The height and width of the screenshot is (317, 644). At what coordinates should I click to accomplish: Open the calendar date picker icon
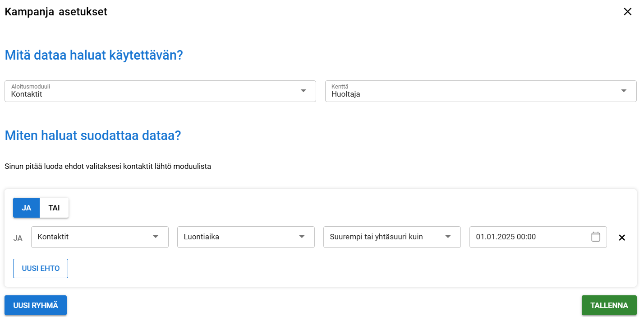tap(596, 237)
